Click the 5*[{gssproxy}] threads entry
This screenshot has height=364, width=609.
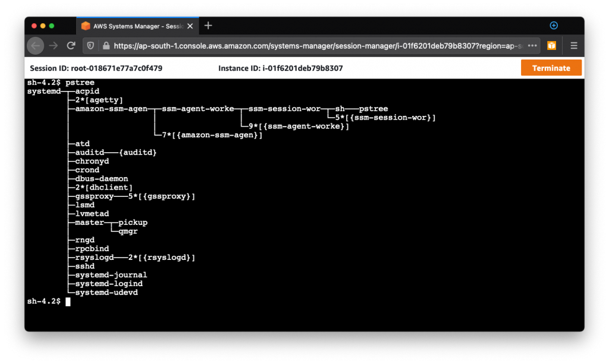[x=162, y=196]
